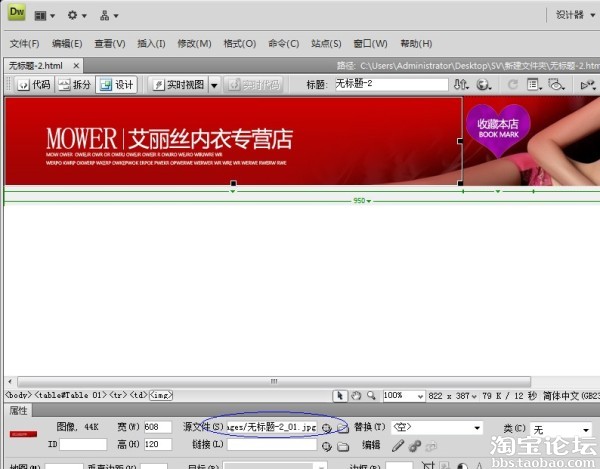Switch to 代码 code view

34,85
